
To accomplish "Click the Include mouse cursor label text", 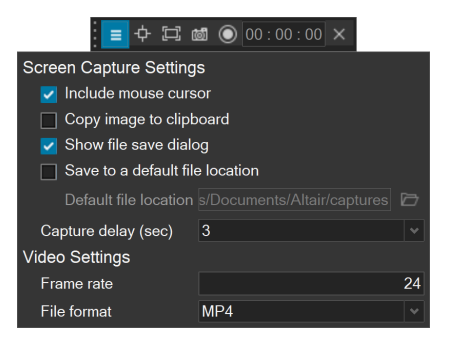I will (138, 93).
